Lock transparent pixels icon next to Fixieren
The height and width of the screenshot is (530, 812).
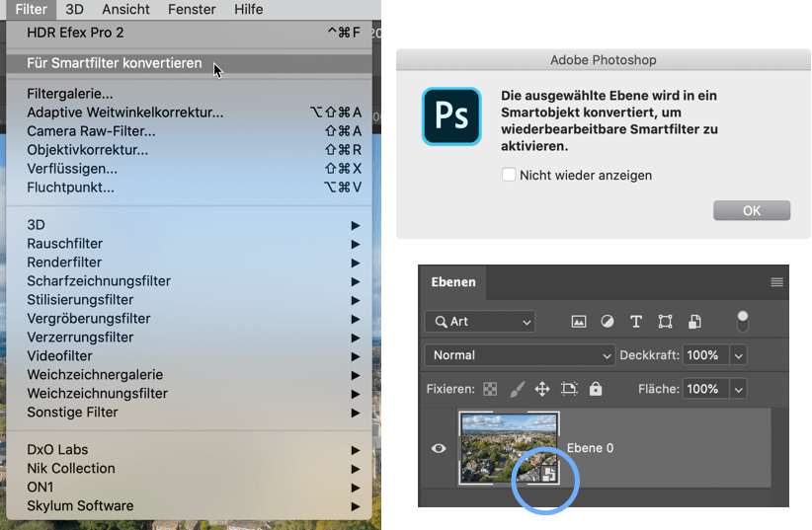[x=490, y=389]
